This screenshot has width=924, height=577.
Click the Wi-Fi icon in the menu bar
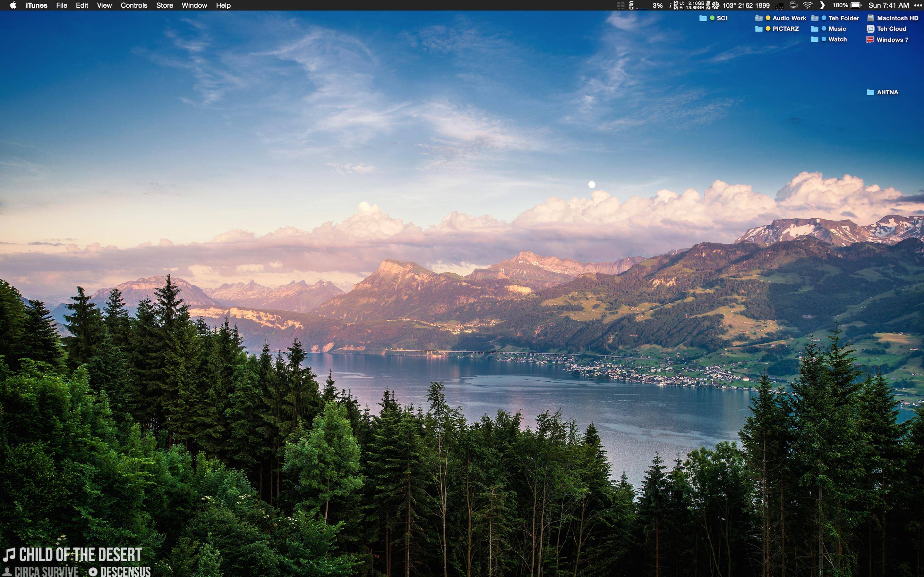click(807, 5)
